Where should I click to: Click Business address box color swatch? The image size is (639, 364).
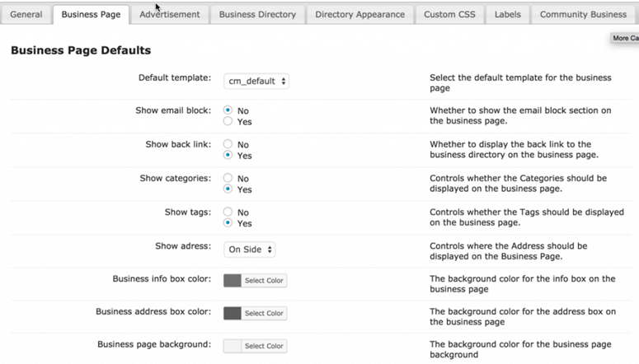tap(233, 313)
